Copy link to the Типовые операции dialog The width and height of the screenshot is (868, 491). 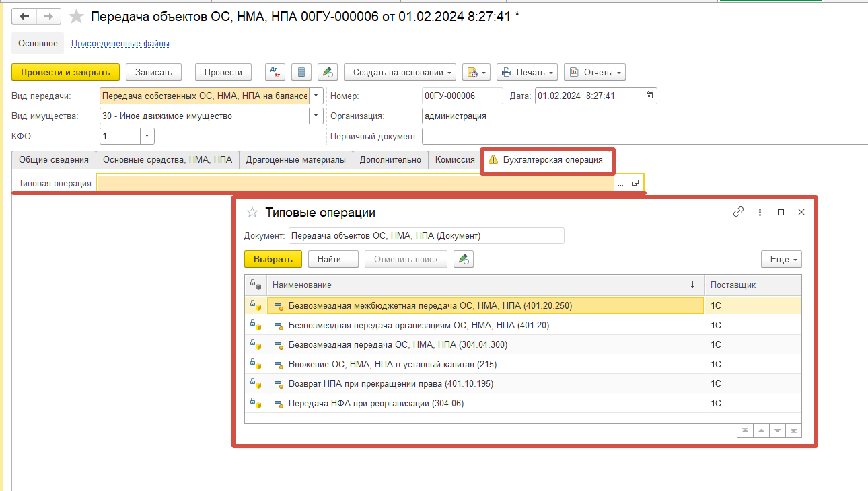[738, 212]
